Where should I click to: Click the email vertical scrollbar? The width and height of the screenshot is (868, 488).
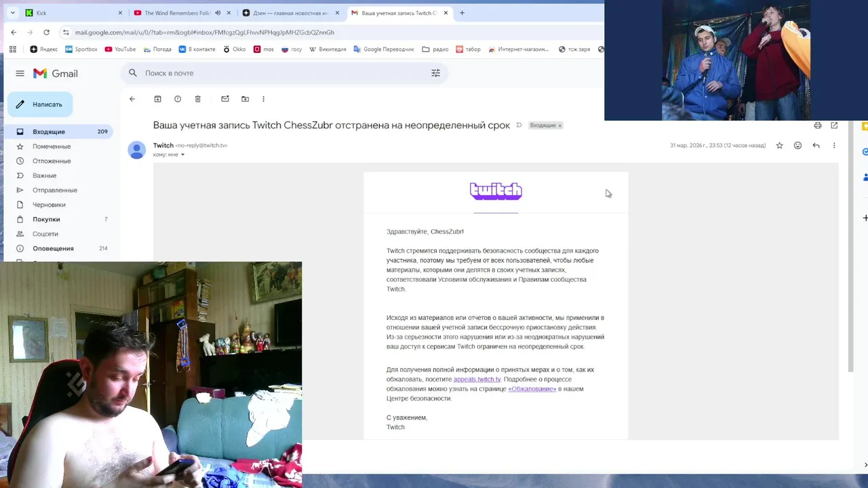click(x=851, y=247)
